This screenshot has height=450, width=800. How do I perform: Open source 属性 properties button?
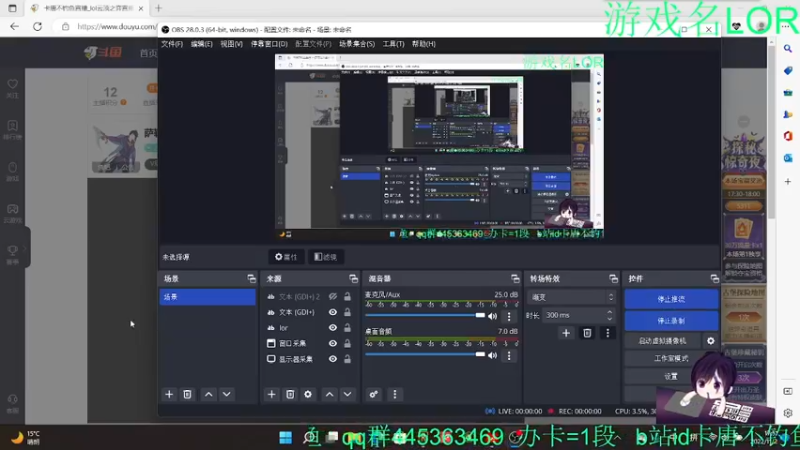(286, 257)
